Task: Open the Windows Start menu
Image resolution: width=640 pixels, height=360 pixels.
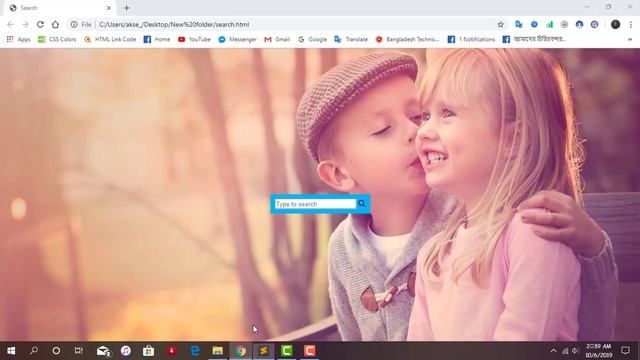Action: pos(11,351)
